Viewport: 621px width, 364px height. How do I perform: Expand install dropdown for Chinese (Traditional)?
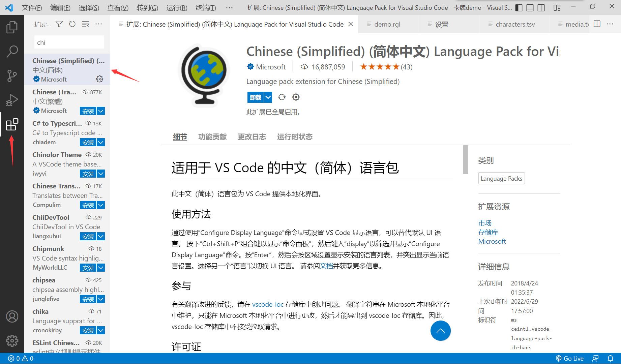coord(101,111)
